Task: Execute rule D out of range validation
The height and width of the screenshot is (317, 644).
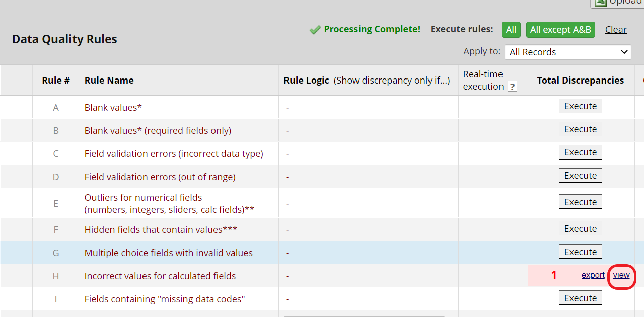Action: pos(580,176)
